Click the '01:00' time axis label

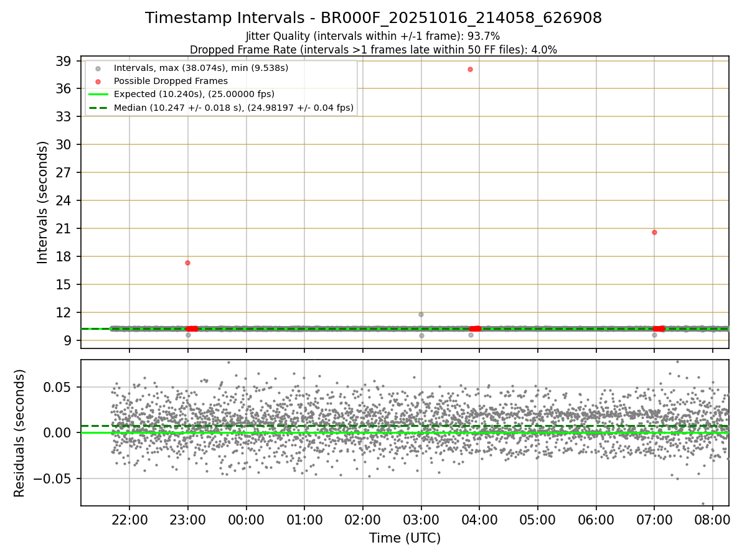click(x=304, y=520)
